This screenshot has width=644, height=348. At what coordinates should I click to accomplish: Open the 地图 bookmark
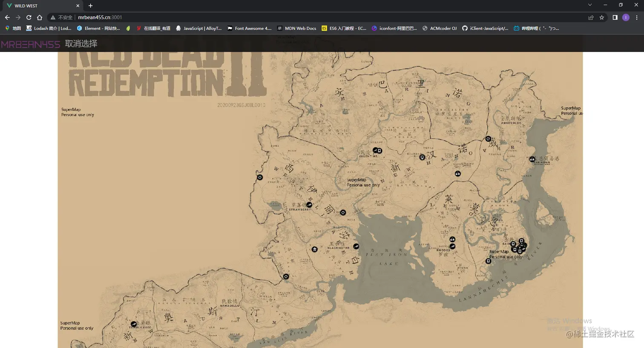[13, 28]
